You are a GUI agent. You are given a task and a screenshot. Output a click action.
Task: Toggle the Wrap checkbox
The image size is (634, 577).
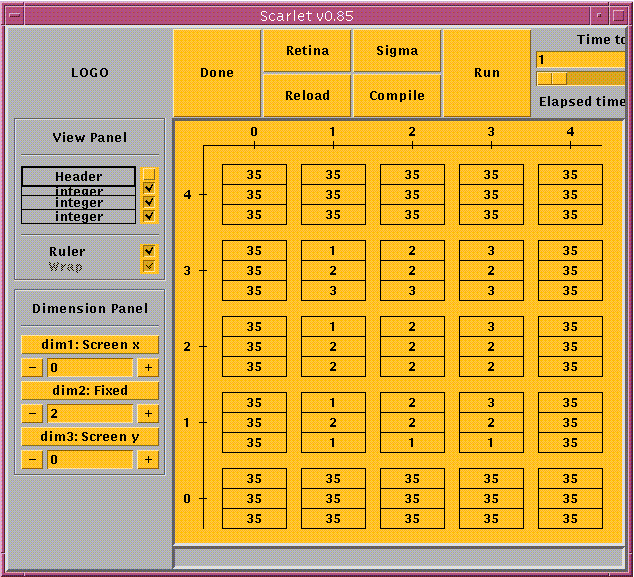click(x=149, y=266)
